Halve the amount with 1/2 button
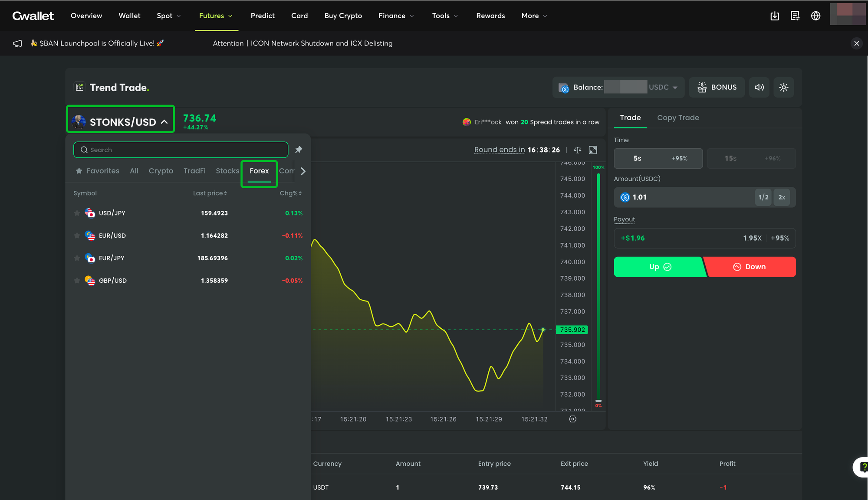 click(763, 197)
